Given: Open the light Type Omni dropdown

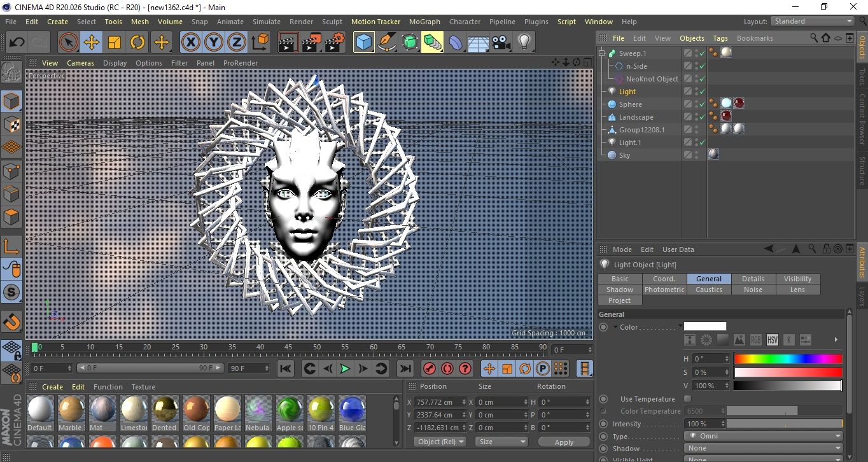Looking at the screenshot, I should tap(764, 436).
